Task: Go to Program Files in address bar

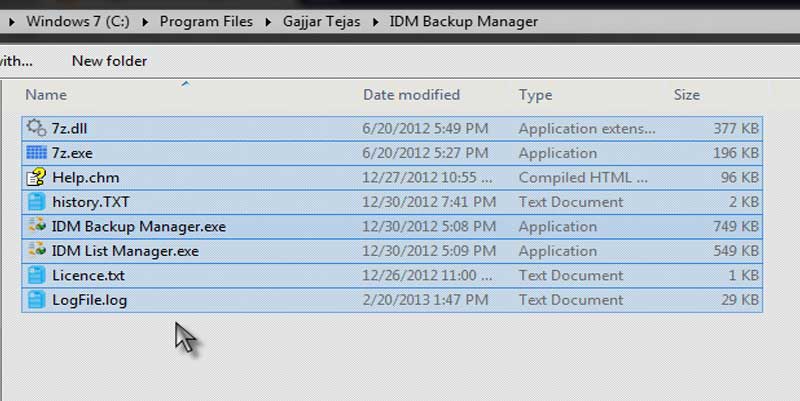Action: pos(206,21)
